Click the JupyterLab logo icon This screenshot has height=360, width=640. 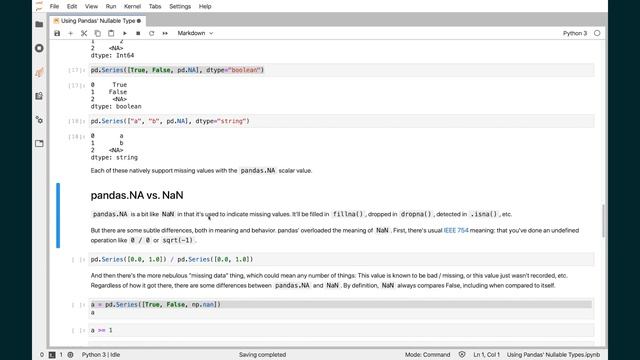tap(39, 6)
